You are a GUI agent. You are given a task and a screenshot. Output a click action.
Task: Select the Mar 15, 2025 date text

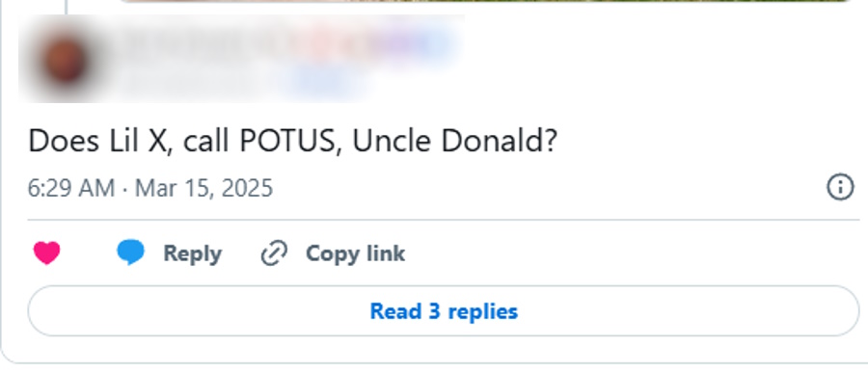[203, 188]
